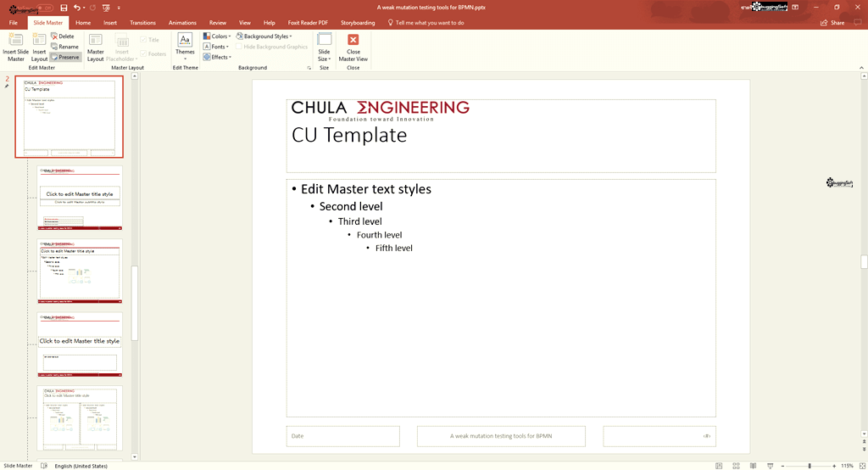Select the title and content layout thumbnail with chart
This screenshot has height=470, width=868.
pyautogui.click(x=80, y=271)
